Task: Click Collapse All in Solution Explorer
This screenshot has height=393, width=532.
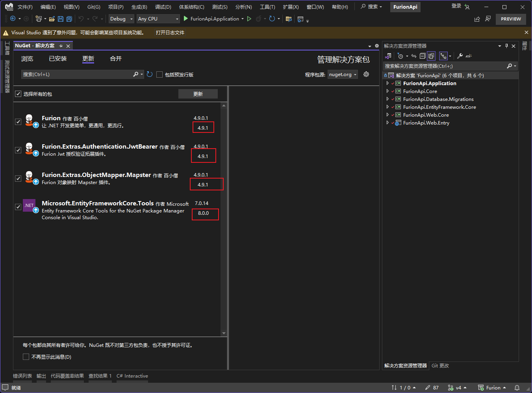Action: pos(423,56)
